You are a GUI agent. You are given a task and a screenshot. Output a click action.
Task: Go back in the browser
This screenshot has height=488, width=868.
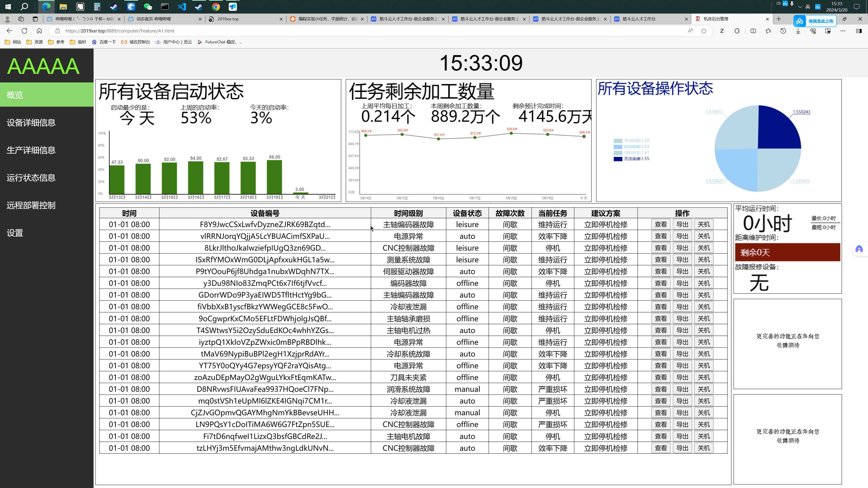[x=9, y=31]
